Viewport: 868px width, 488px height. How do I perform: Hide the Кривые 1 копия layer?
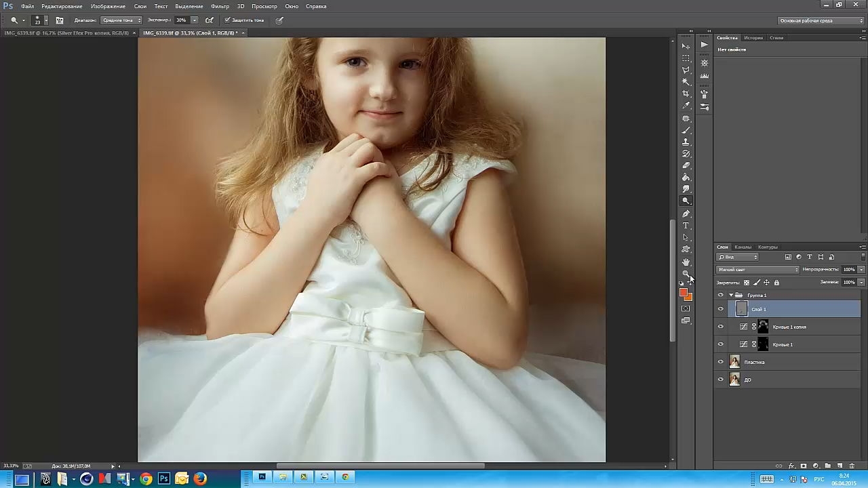tap(721, 327)
